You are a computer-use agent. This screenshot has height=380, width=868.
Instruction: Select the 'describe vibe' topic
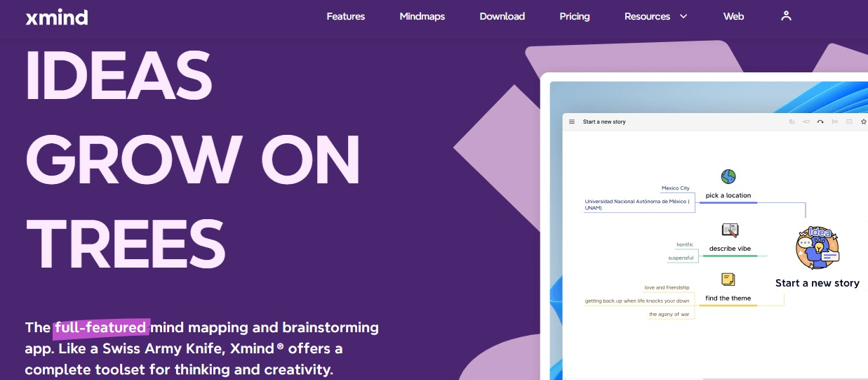tap(730, 249)
